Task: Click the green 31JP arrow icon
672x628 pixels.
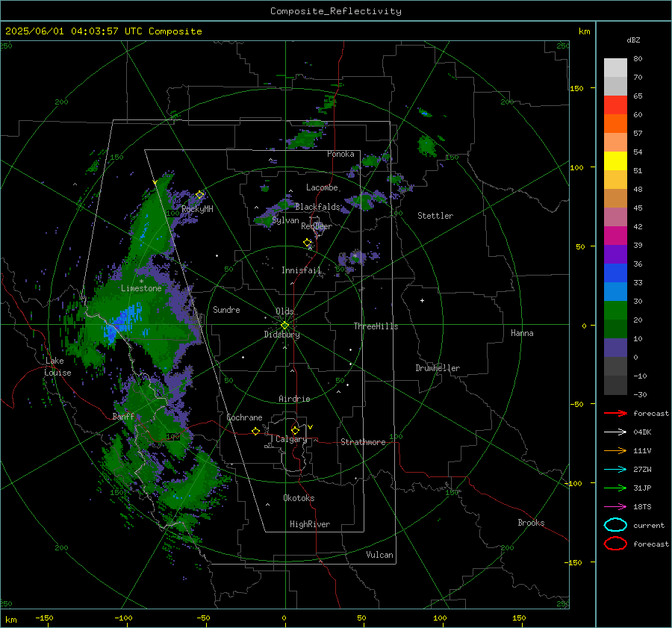Action: point(615,488)
